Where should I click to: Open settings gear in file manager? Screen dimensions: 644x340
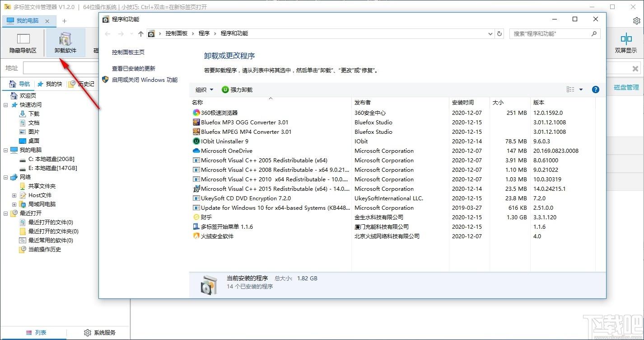pos(636,21)
